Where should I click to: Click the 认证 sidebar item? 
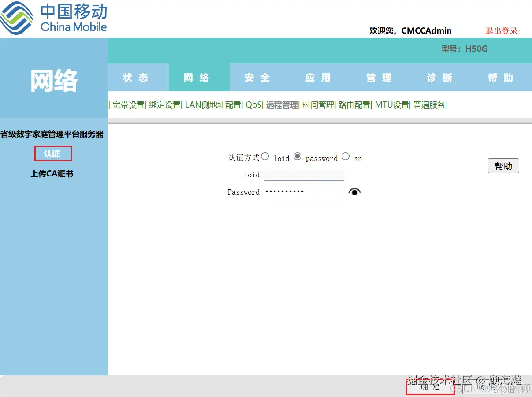coord(53,154)
